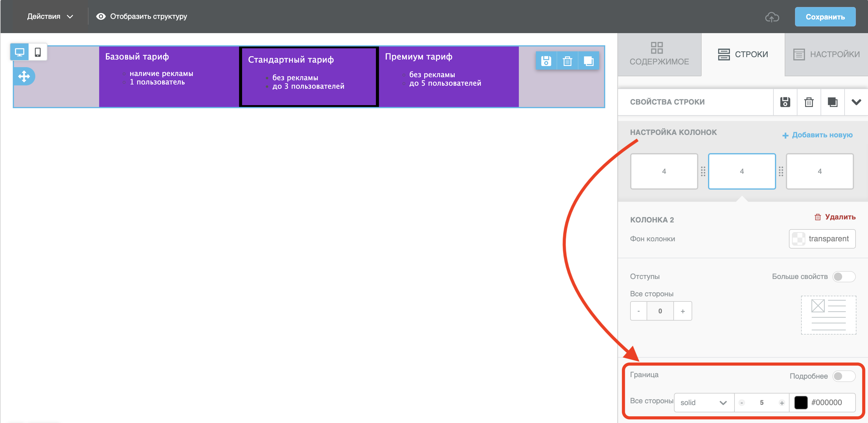The height and width of the screenshot is (423, 868).
Task: Click Удалить to remove column 2
Action: [835, 217]
